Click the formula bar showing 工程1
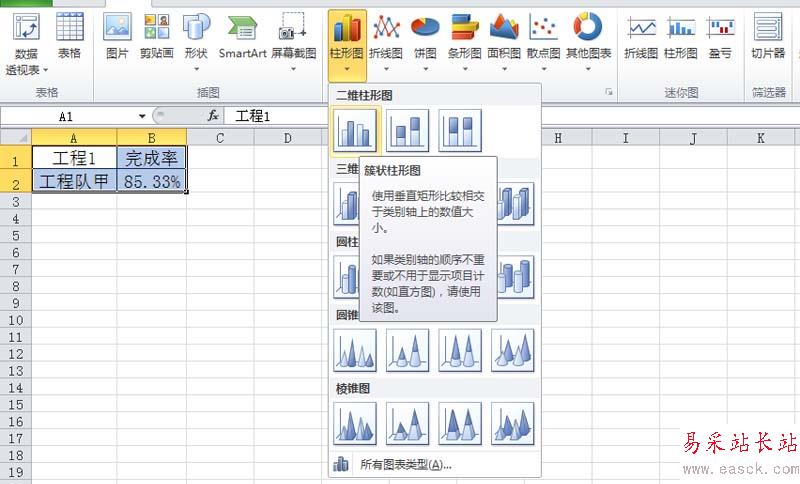Screen dimensions: 800x484 [512, 116]
